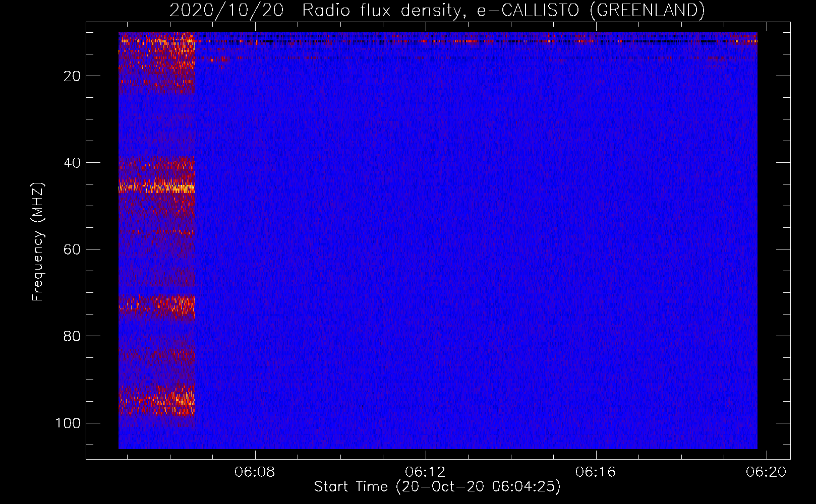Click the 'Frequency (MHZ)' y-axis label
Image resolution: width=816 pixels, height=504 pixels.
pyautogui.click(x=38, y=242)
